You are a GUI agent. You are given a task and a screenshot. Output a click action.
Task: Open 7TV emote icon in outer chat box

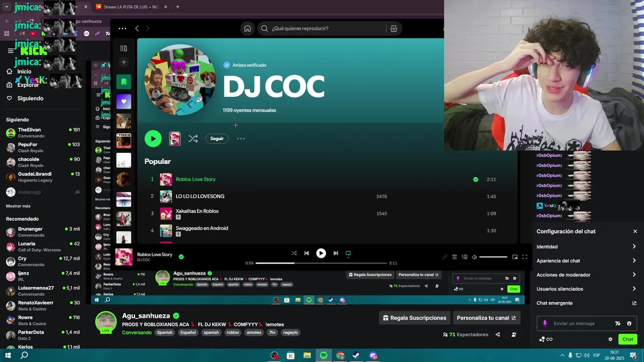point(618,324)
